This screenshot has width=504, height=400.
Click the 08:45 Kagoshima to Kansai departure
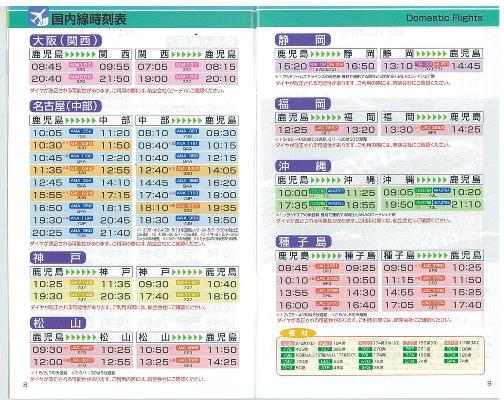pos(47,67)
